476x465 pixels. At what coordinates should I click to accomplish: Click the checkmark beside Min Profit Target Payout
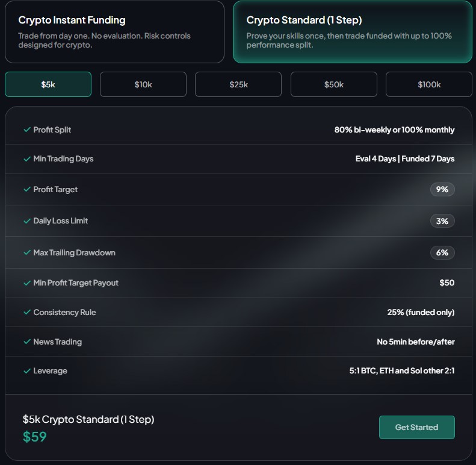pyautogui.click(x=26, y=283)
